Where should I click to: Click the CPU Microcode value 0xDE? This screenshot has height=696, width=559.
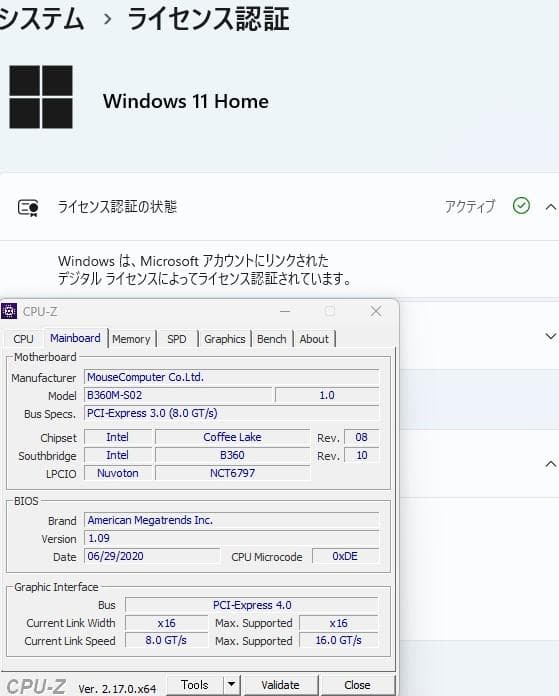(345, 556)
